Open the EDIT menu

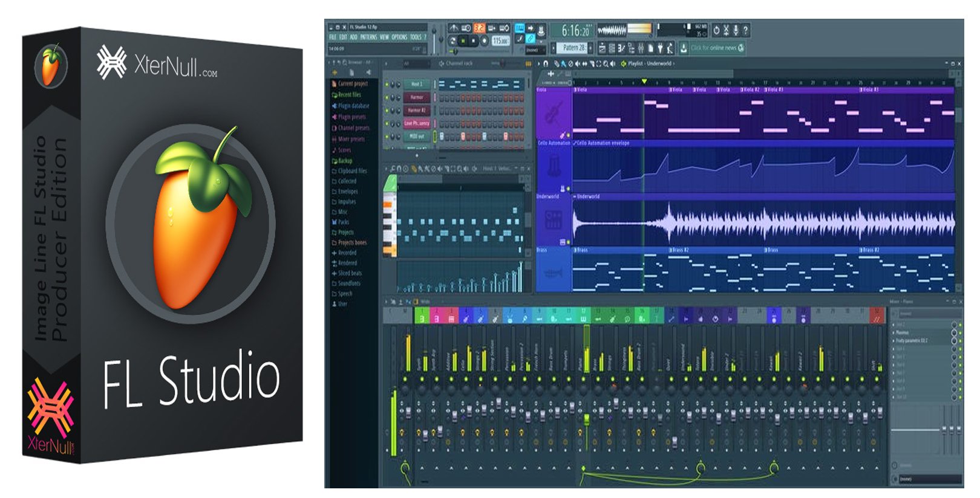343,37
